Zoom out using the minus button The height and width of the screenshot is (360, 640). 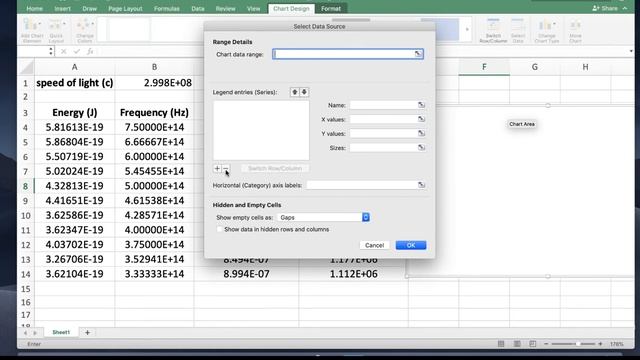click(x=546, y=344)
